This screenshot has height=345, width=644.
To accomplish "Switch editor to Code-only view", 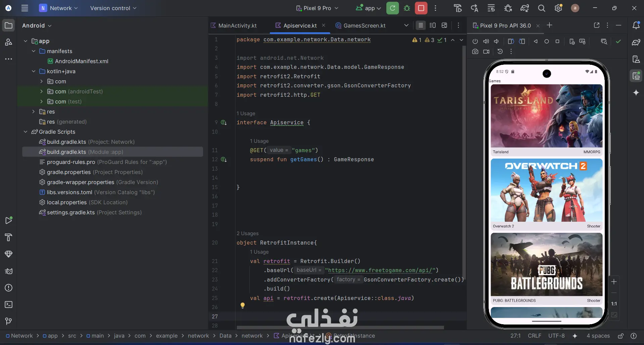I will (420, 25).
